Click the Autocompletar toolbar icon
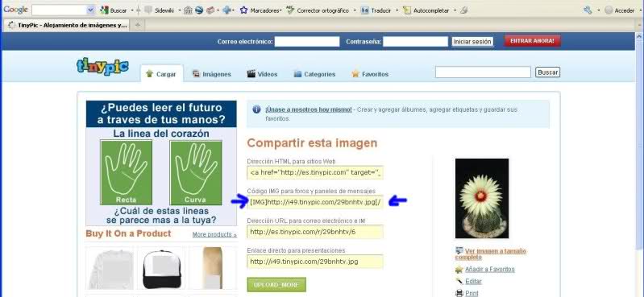Image resolution: width=644 pixels, height=297 pixels. tap(407, 10)
